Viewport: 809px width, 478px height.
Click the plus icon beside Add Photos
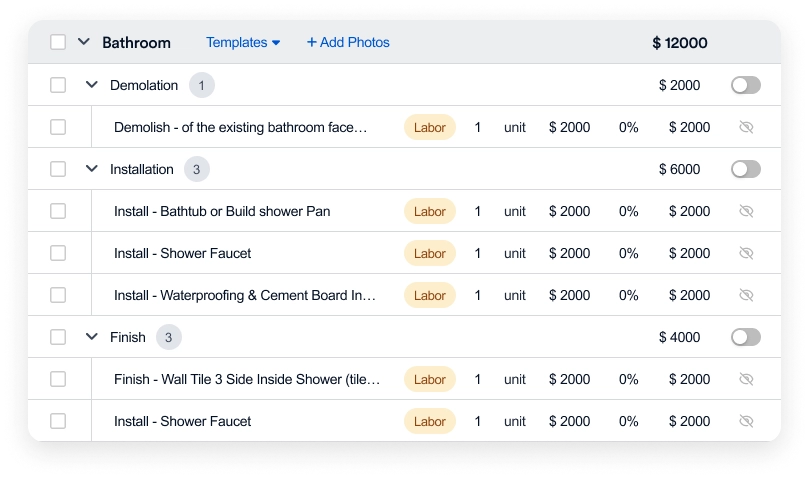(311, 43)
